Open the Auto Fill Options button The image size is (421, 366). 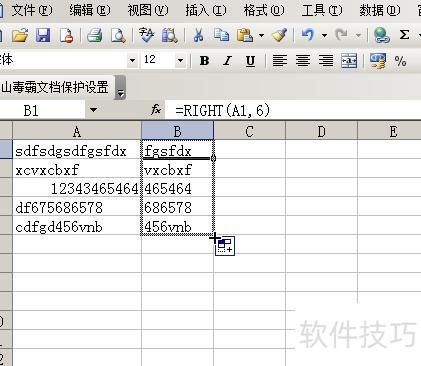pos(225,246)
